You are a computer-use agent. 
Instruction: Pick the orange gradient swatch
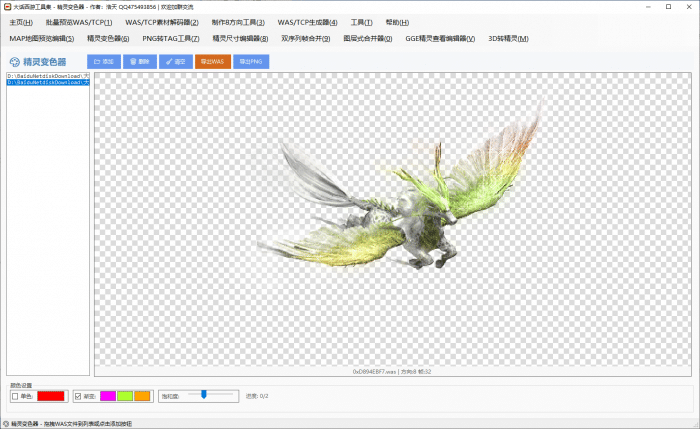tap(142, 396)
